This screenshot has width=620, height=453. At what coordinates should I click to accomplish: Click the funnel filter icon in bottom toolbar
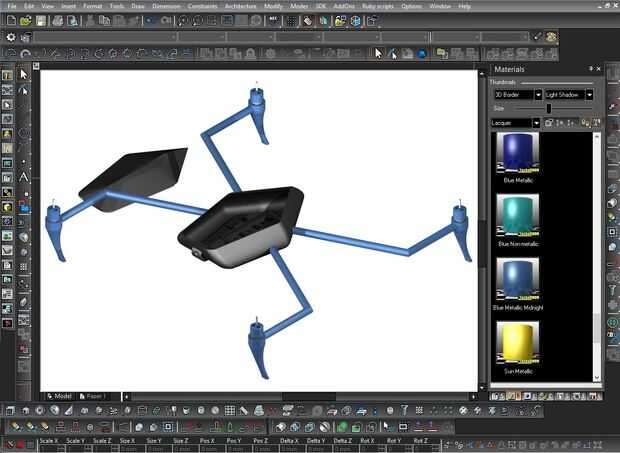pos(404,410)
